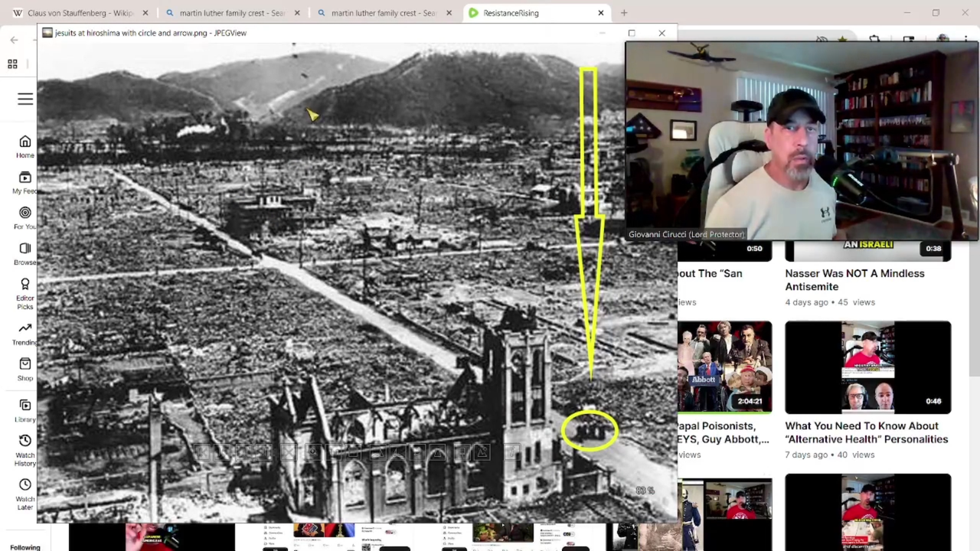Close the first martin luther family crest tab
The width and height of the screenshot is (980, 551).
[x=297, y=13]
